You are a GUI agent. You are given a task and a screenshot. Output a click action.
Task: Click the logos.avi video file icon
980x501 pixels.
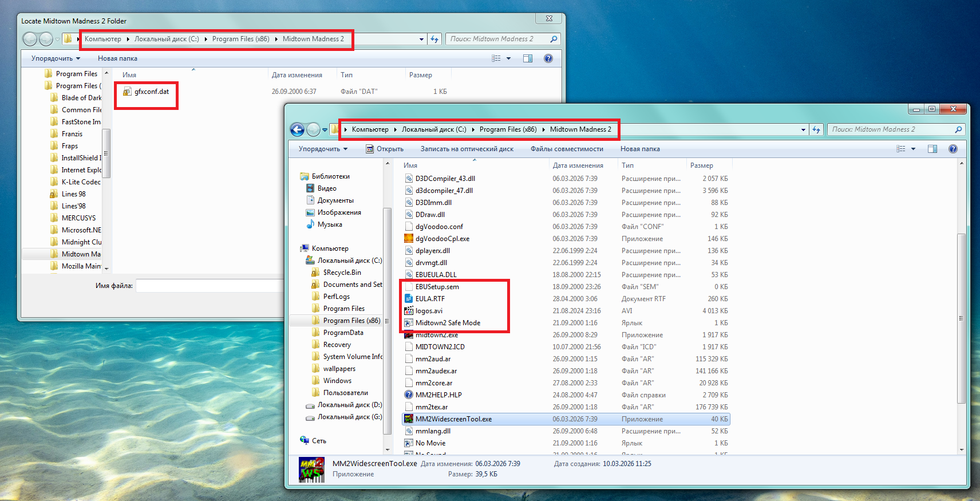click(409, 311)
